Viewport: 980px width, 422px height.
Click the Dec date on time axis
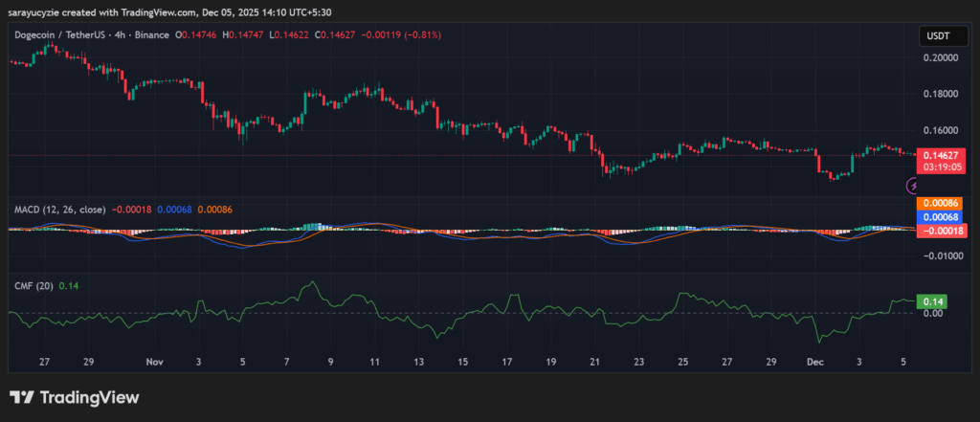coord(814,363)
